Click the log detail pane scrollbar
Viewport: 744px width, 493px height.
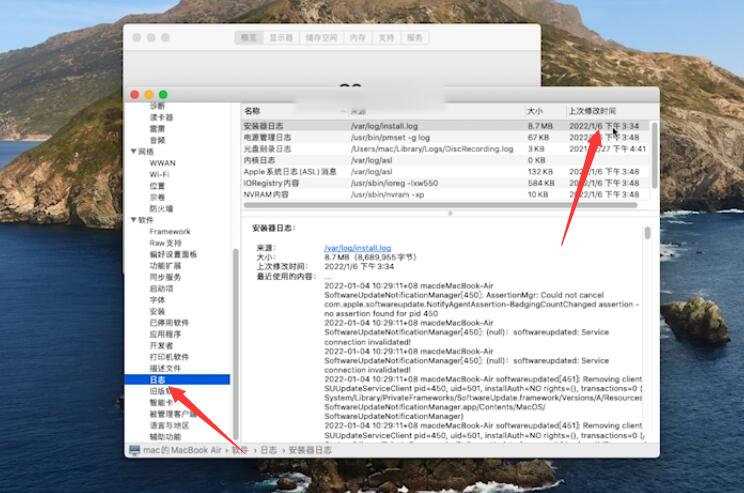tap(648, 233)
